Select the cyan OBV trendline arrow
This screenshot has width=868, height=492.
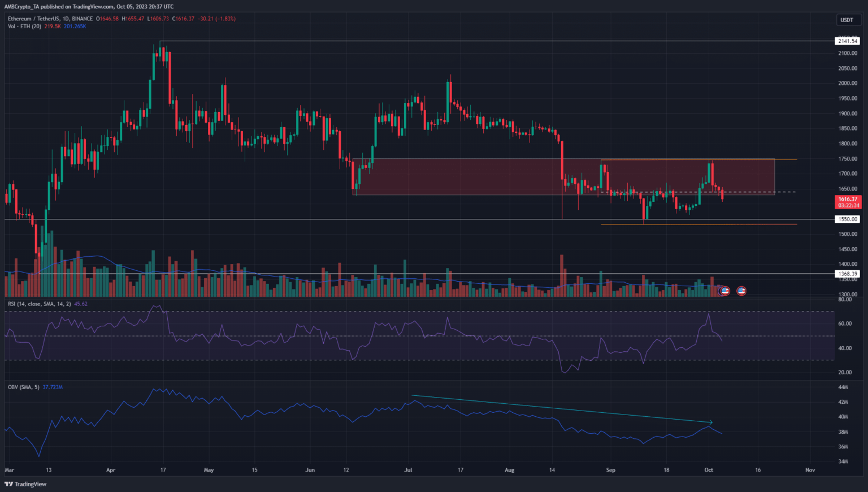point(565,409)
